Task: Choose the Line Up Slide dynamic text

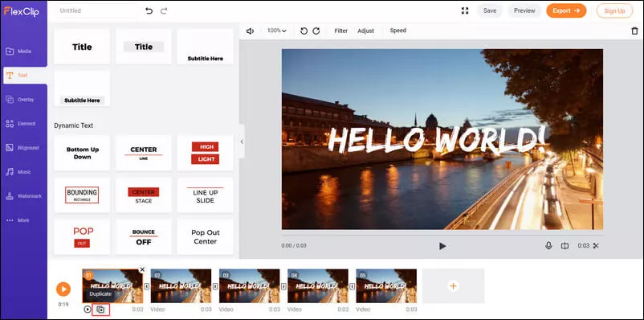Action: (x=206, y=195)
